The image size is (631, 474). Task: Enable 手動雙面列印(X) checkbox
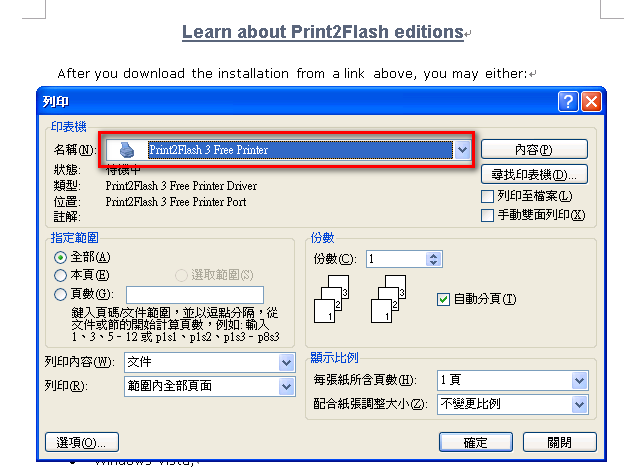(487, 215)
